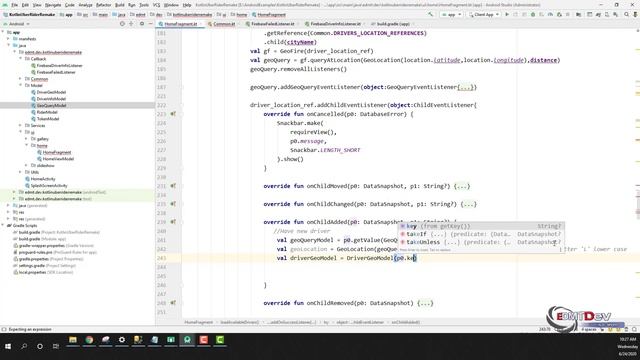This screenshot has width=640, height=360.
Task: Switch to the build.gradle (app) tab
Action: point(393,24)
